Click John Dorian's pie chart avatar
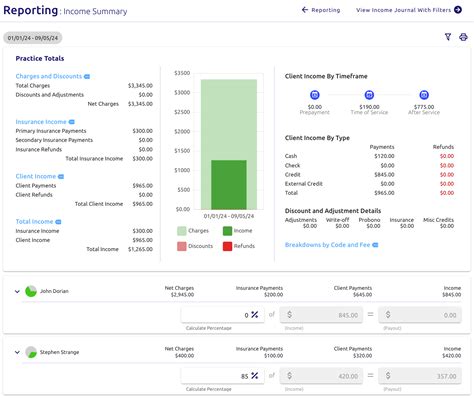 [x=31, y=291]
